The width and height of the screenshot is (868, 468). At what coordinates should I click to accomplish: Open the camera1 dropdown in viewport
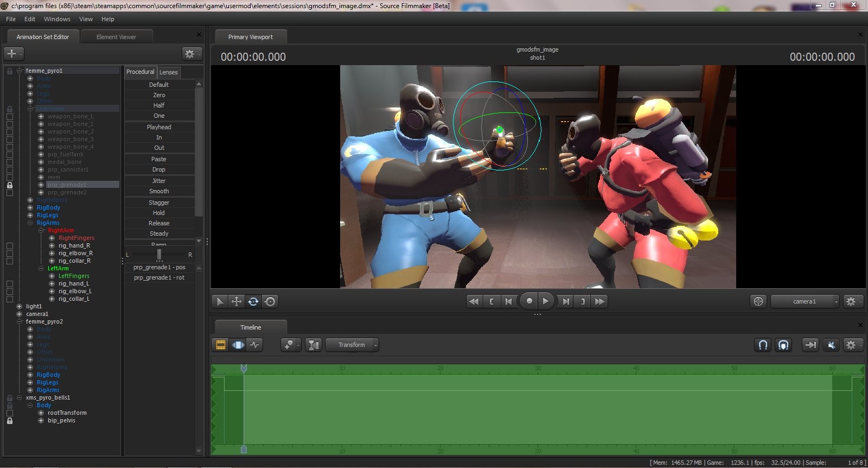tap(805, 301)
